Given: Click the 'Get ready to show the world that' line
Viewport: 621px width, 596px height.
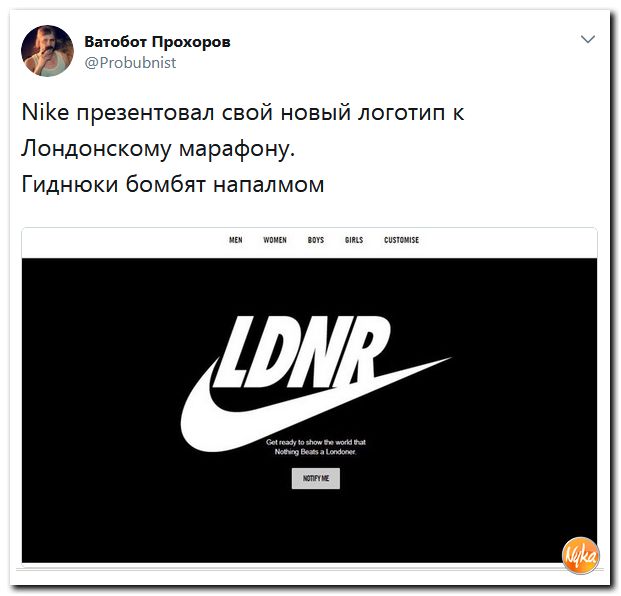Looking at the screenshot, I should point(316,442).
